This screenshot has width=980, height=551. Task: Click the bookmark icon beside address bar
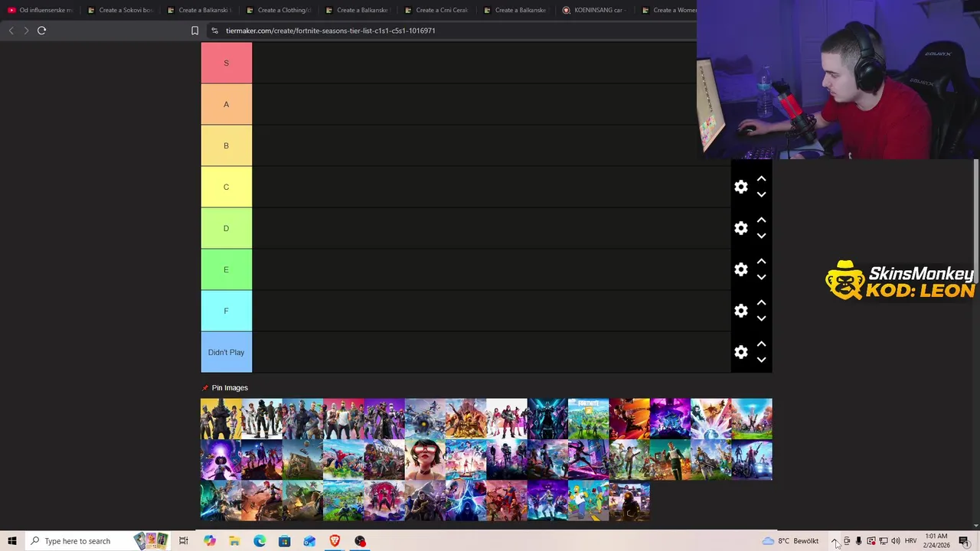point(194,31)
